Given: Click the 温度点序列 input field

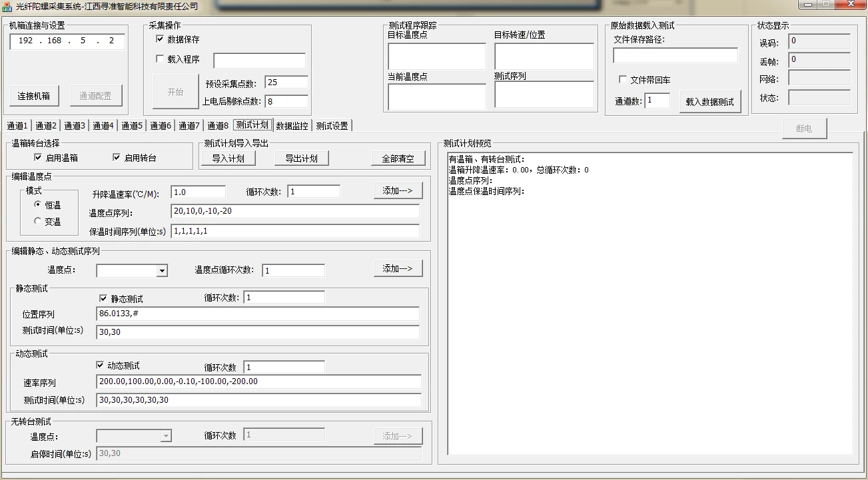Looking at the screenshot, I should tap(295, 211).
